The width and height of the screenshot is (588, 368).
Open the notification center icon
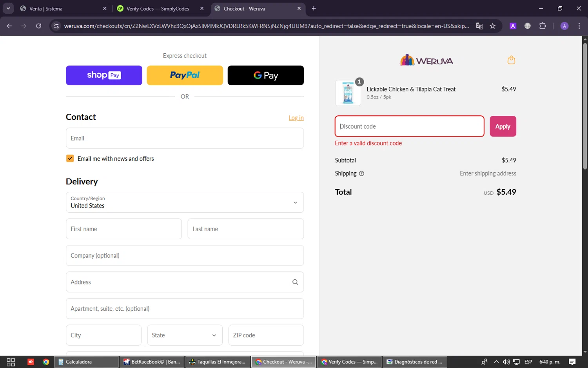click(572, 362)
